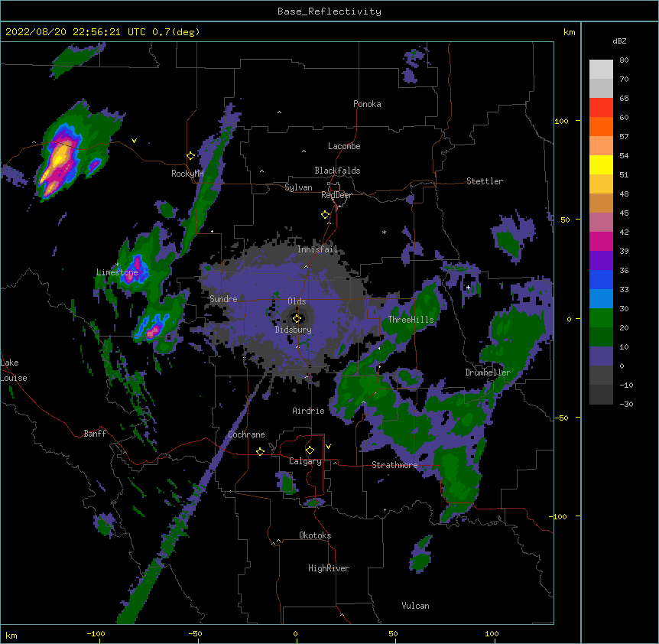The height and width of the screenshot is (644, 659).
Task: Click the Ponoka label
Action: [x=367, y=104]
